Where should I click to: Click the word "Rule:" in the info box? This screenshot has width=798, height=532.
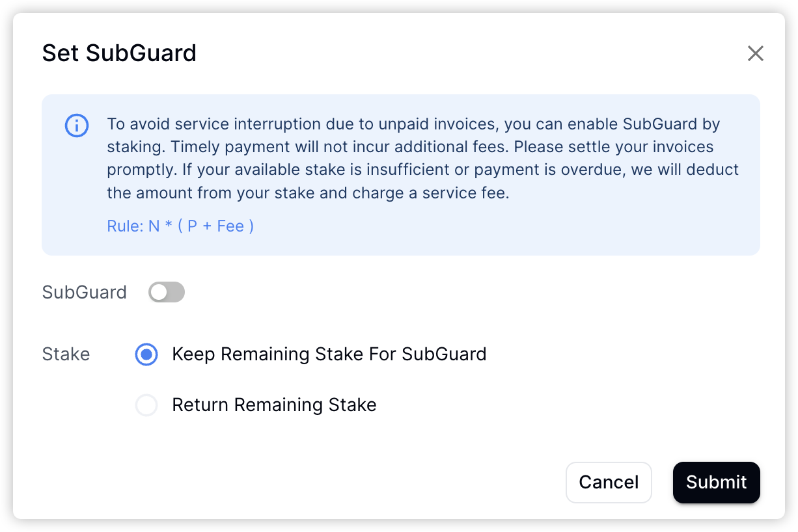pyautogui.click(x=125, y=226)
